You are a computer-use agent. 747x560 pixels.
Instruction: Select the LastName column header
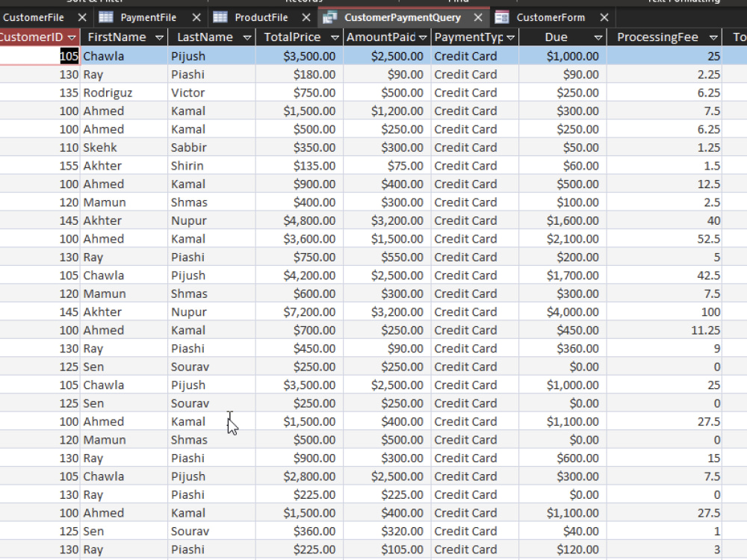tap(211, 37)
